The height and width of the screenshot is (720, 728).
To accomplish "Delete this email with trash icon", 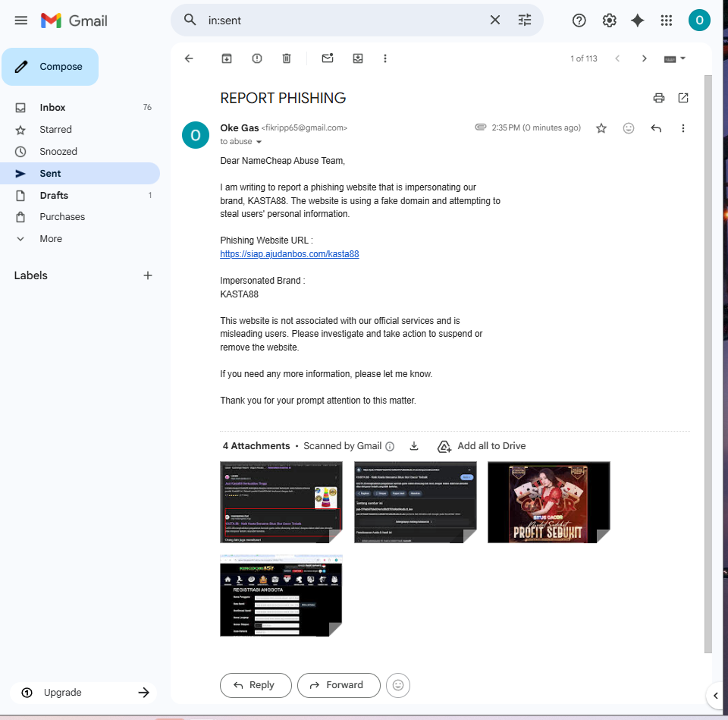I will 287,58.
